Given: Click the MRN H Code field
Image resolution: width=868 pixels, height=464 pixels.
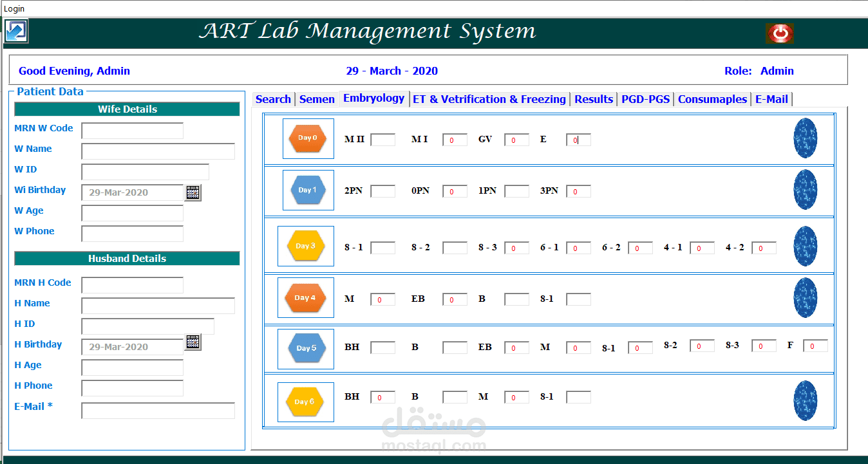Looking at the screenshot, I should click(133, 285).
